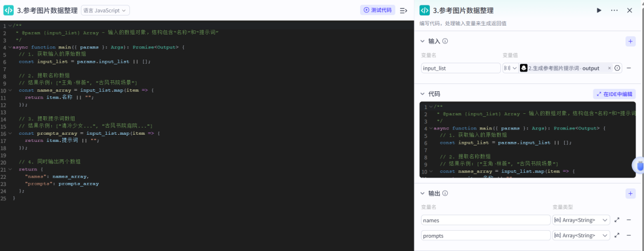The width and height of the screenshot is (644, 251).
Task: Open the three-dot more options menu
Action: tap(614, 10)
